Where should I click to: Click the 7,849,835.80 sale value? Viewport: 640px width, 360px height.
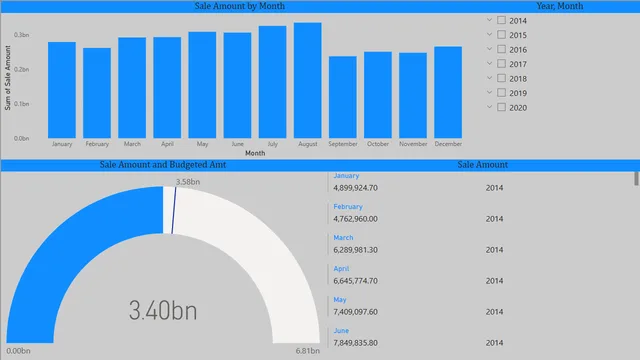[x=355, y=343]
